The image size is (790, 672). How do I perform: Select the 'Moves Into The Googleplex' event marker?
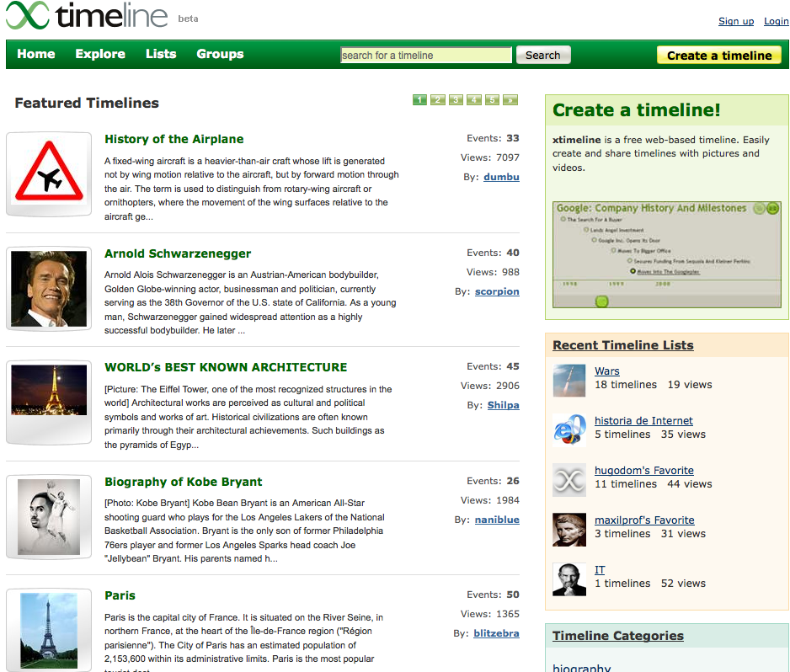coord(633,272)
